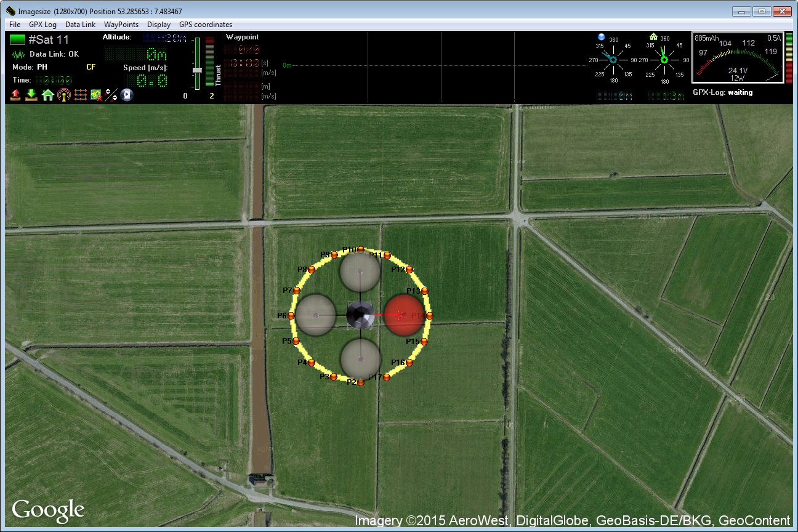Open the File menu
The height and width of the screenshot is (532, 798).
[15, 25]
